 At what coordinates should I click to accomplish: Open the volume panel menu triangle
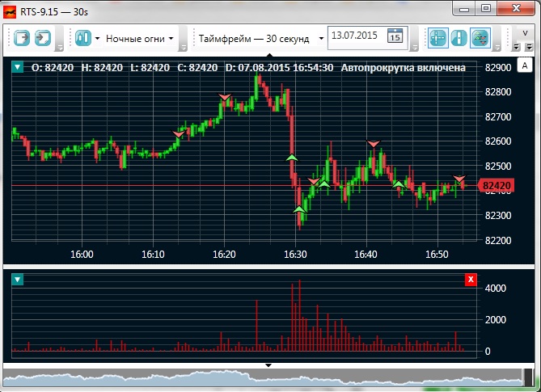[x=17, y=280]
